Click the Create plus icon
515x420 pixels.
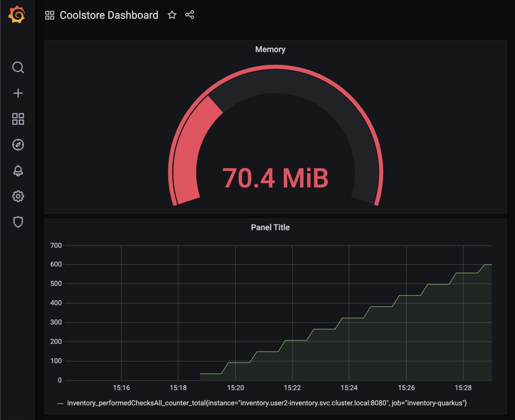click(18, 93)
